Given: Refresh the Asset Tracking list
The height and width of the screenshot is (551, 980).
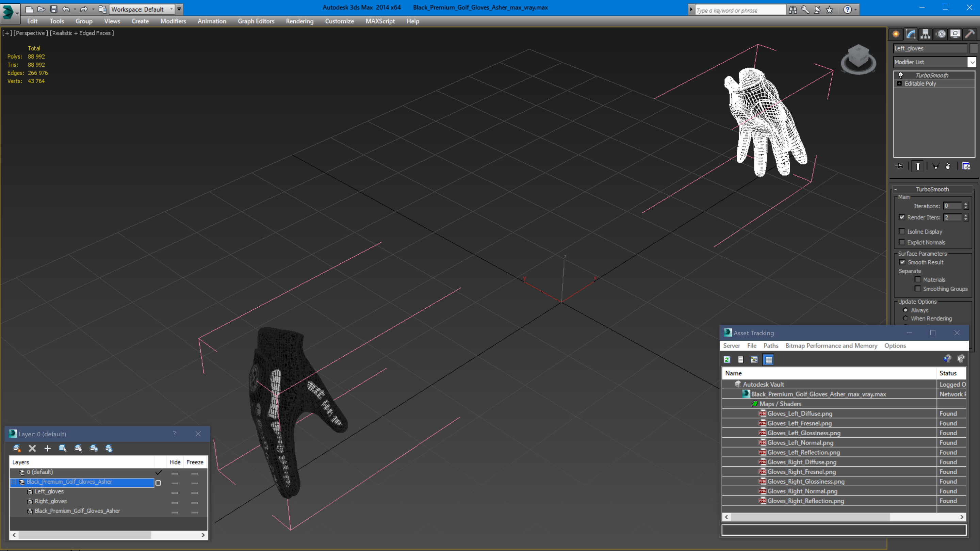Looking at the screenshot, I should pos(727,359).
